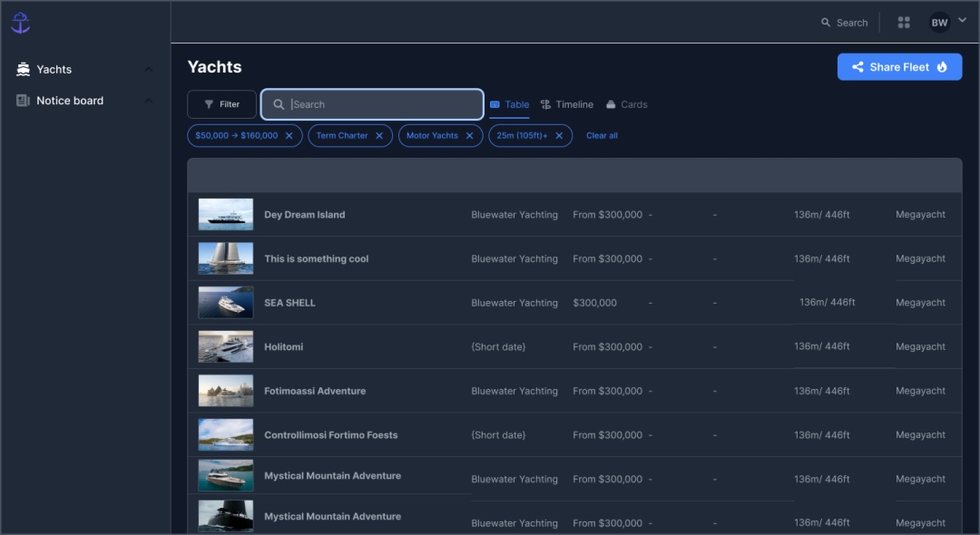Collapse the Yachts sidebar section

coord(149,70)
